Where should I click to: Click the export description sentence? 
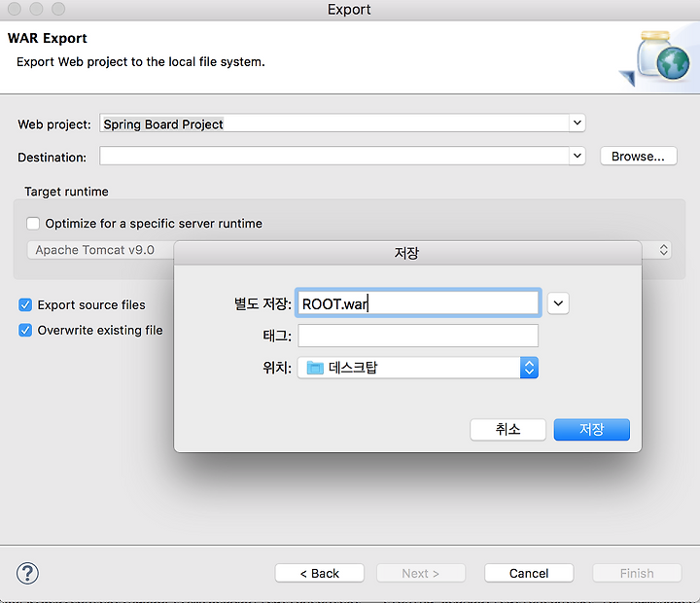[x=141, y=61]
